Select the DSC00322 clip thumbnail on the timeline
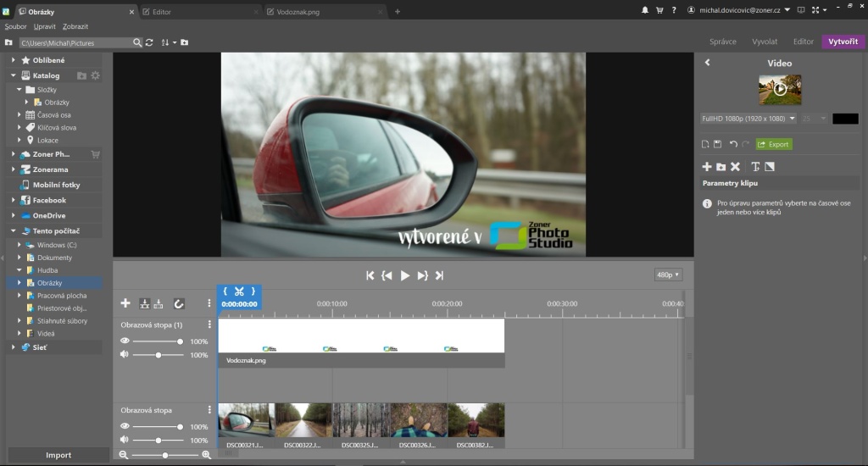Image resolution: width=868 pixels, height=466 pixels. click(x=304, y=420)
